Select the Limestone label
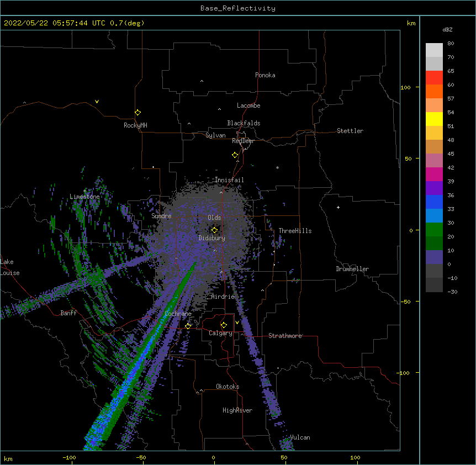The height and width of the screenshot is (465, 476). coord(84,197)
